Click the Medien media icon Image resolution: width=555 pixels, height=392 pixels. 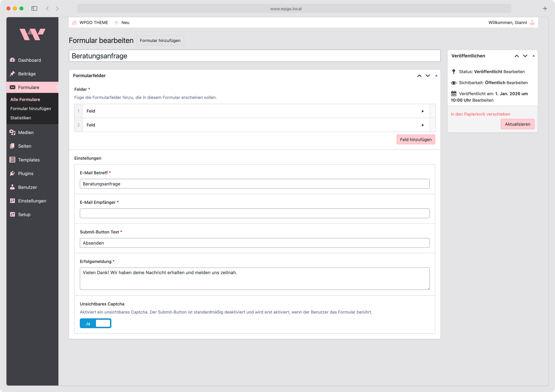point(12,132)
